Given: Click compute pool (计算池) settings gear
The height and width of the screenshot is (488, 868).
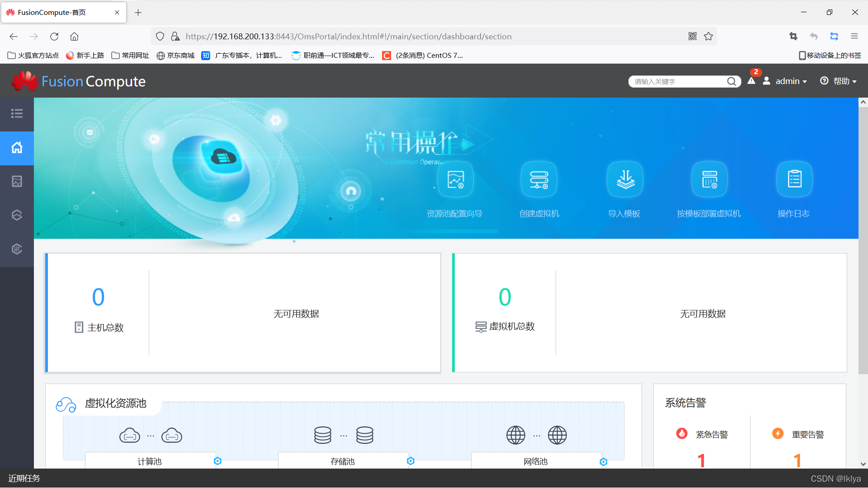Looking at the screenshot, I should pos(217,461).
